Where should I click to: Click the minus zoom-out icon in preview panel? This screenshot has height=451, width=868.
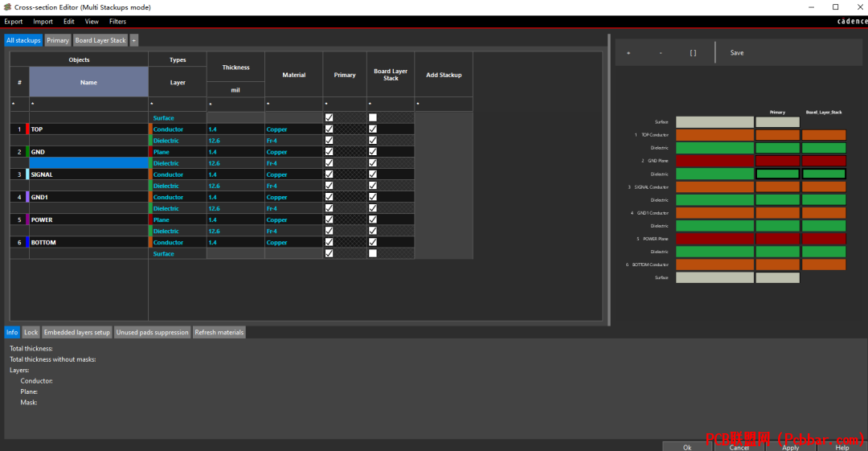click(x=661, y=53)
